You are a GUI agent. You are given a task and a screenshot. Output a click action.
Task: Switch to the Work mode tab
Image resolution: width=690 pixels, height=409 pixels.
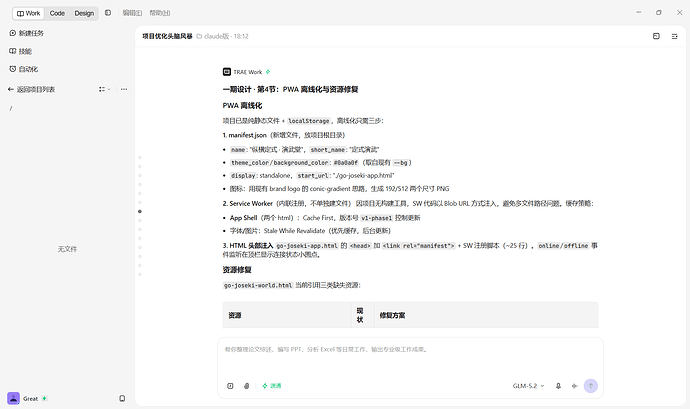click(29, 13)
